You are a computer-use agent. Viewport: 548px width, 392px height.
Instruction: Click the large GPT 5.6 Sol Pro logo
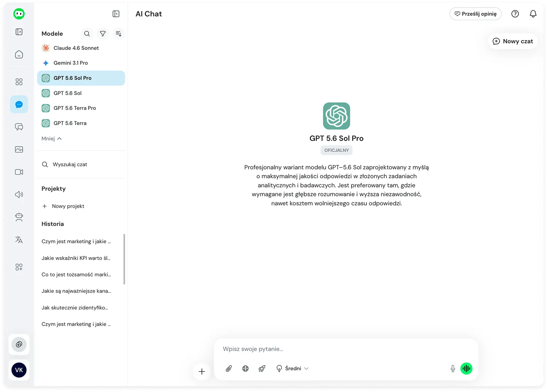337,116
